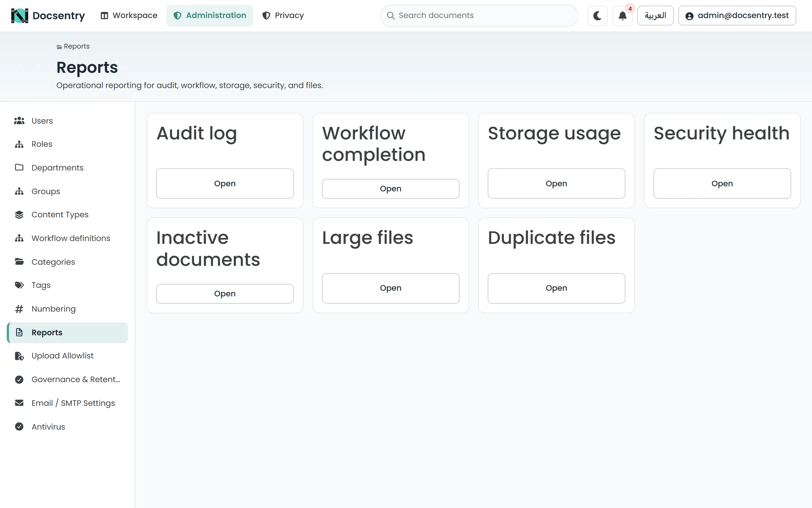Click the Administration shield icon
Viewport: 812px width, 508px height.
click(177, 16)
